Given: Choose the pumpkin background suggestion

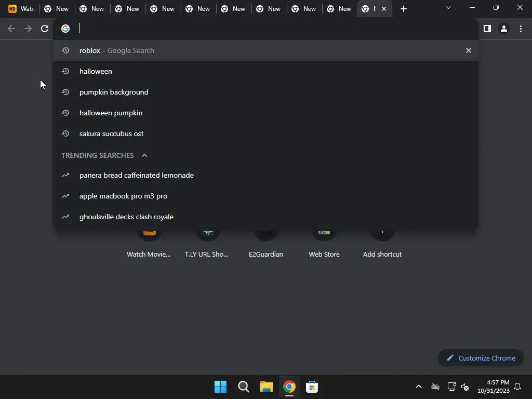Looking at the screenshot, I should (265, 92).
